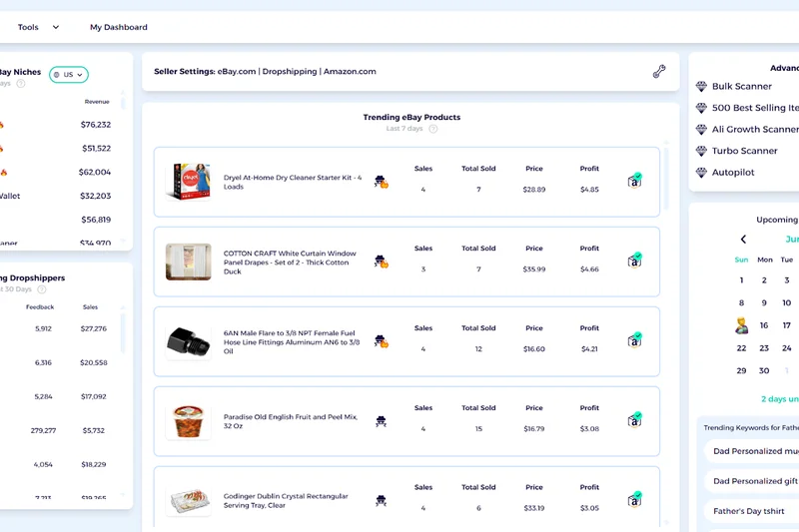Viewport: 799px width, 532px height.
Task: Open seller settings wrench icon
Action: point(659,72)
